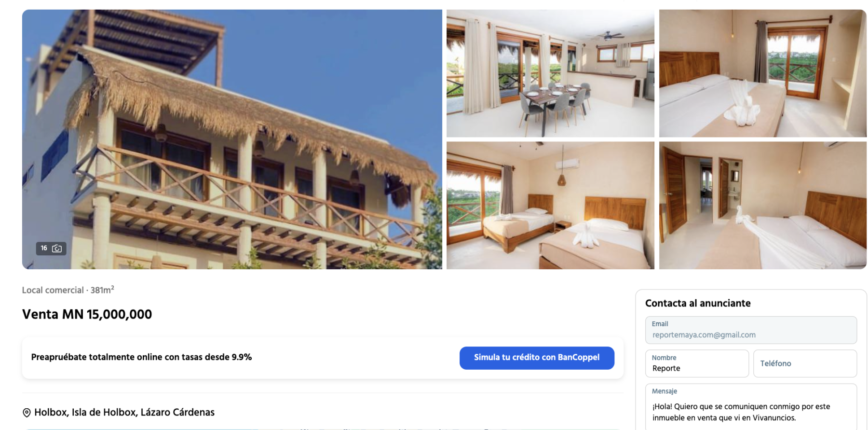Screen dimensions: 868x430
Task: View the twin beds bedroom photo
Action: tap(550, 206)
